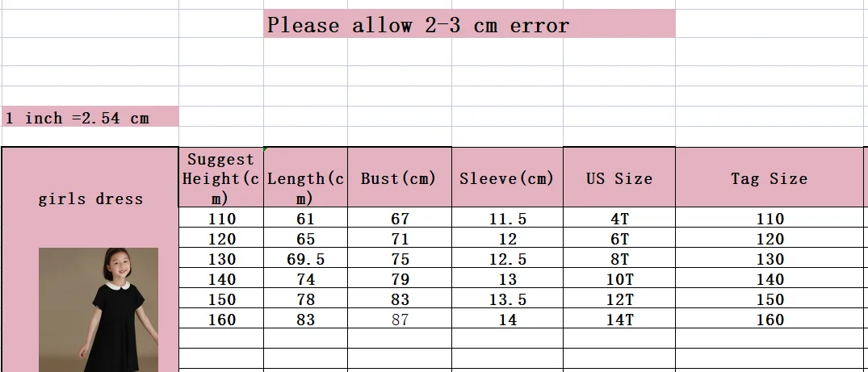The width and height of the screenshot is (868, 372).
Task: Click the girl in black dress photo
Action: pyautogui.click(x=99, y=309)
